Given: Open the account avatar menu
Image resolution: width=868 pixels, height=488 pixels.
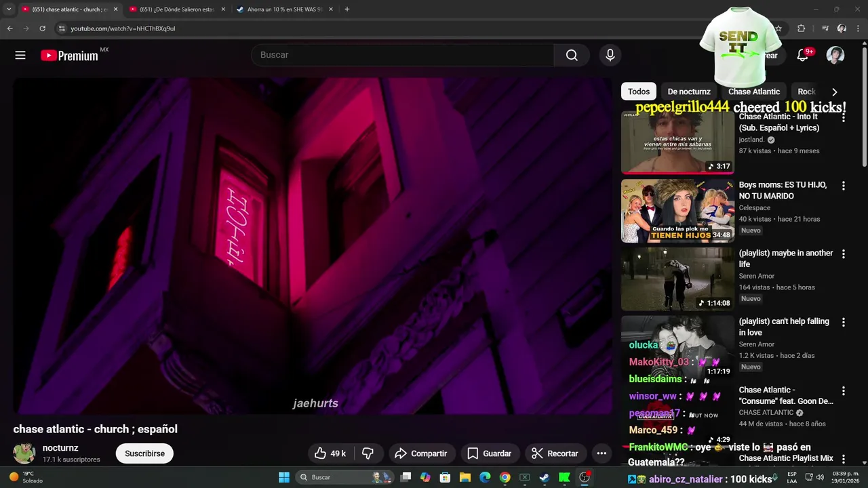Looking at the screenshot, I should click(x=835, y=56).
